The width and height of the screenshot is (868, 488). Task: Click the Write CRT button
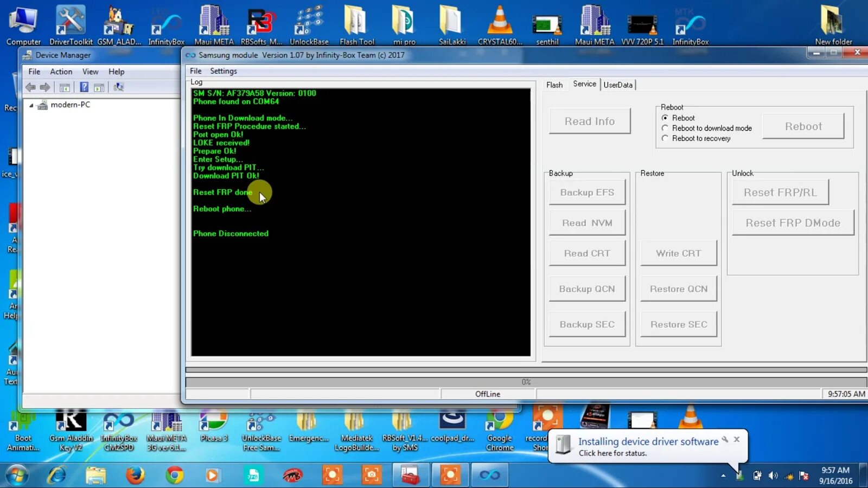click(x=679, y=253)
